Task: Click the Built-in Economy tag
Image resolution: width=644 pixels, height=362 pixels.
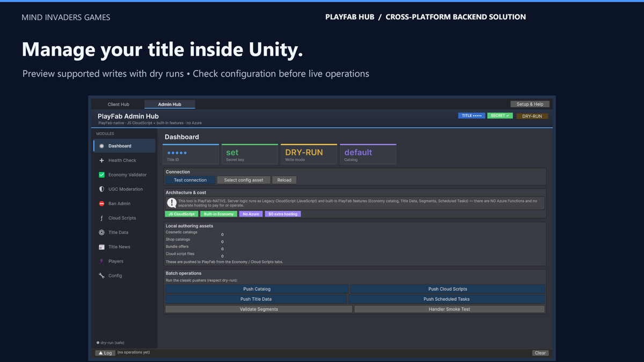Action: pos(218,214)
